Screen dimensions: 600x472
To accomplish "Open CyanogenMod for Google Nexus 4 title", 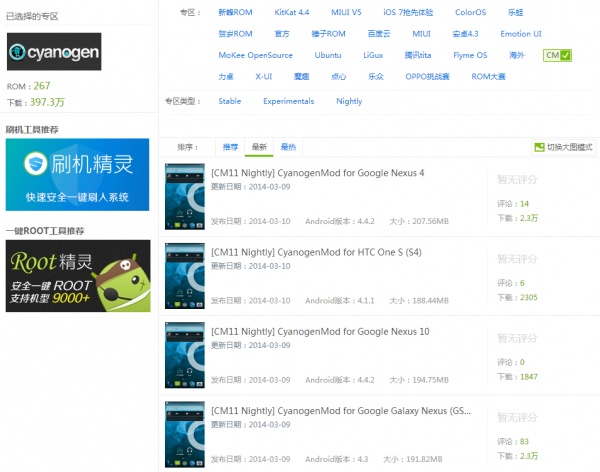I will click(x=317, y=173).
